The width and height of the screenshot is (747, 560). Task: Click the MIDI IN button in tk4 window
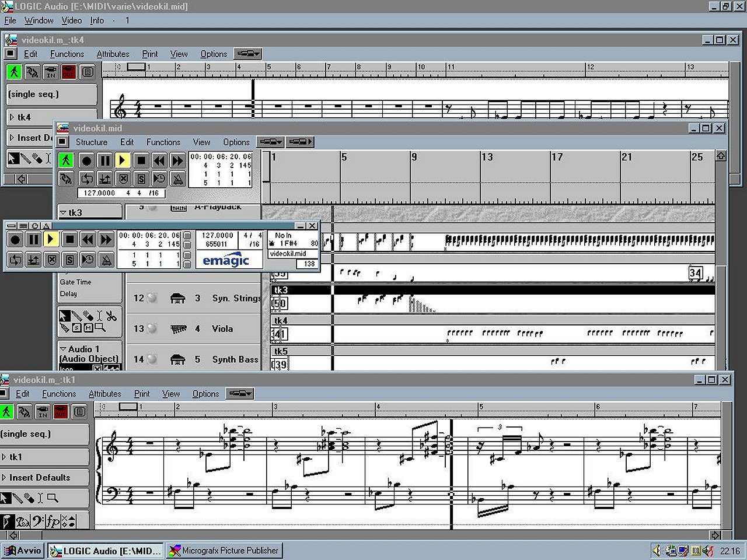(x=51, y=72)
